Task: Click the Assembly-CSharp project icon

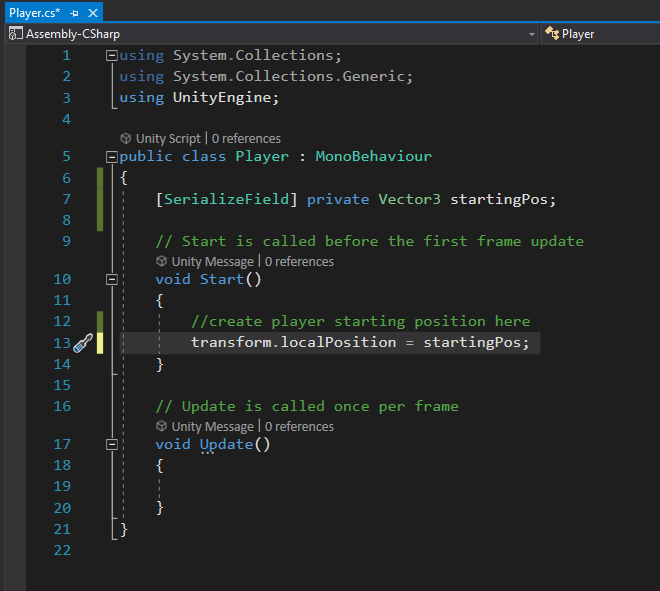Action: point(16,34)
